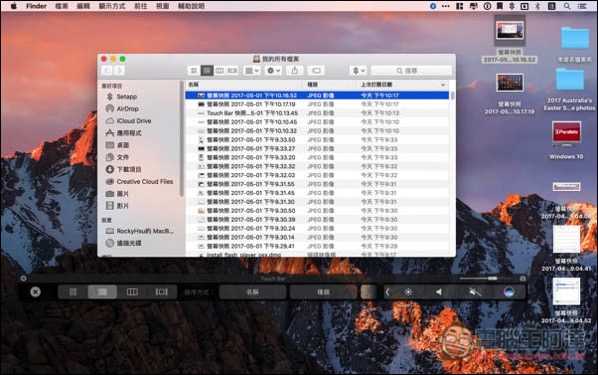Viewport: 598px width, 375px height.
Task: Select file 螢幕快照 2017-05-01 下午9.32.02
Action: click(317, 175)
